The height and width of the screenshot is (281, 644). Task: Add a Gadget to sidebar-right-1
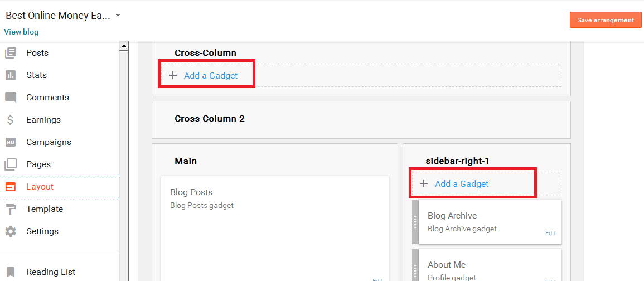(x=462, y=183)
